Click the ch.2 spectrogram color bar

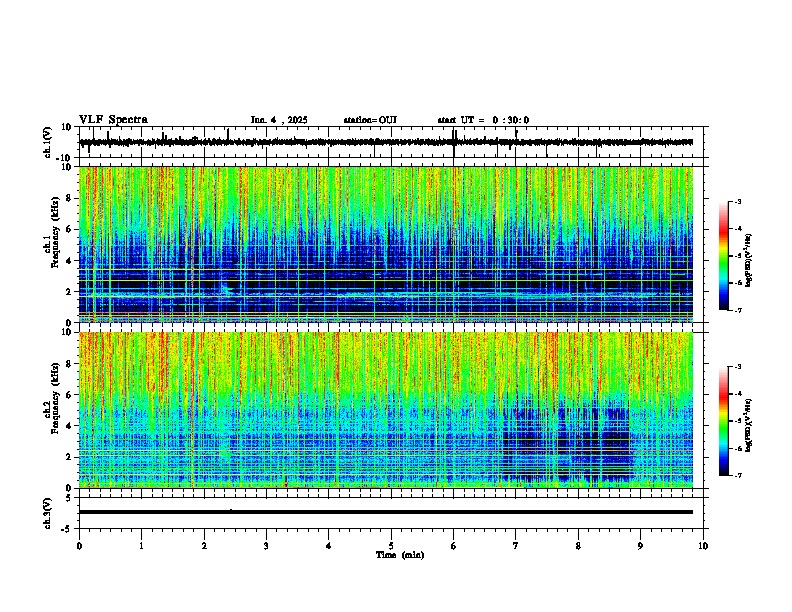[723, 421]
